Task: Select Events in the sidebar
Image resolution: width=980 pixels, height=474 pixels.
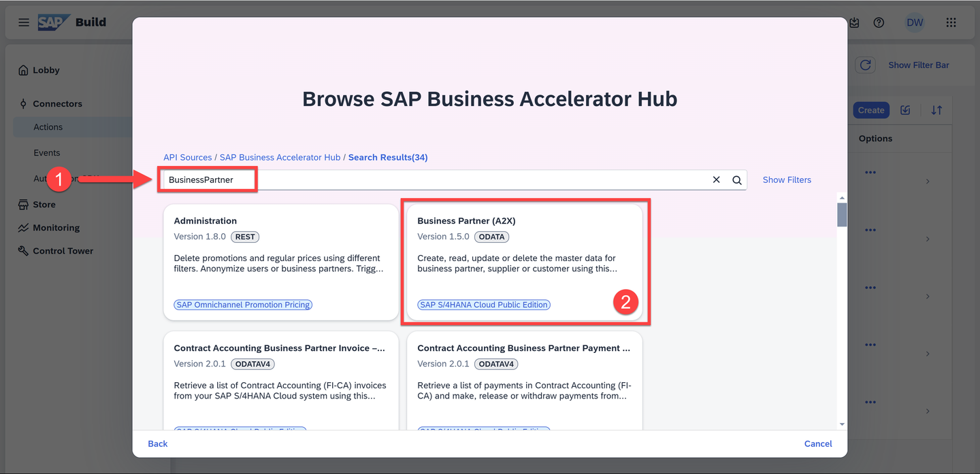Action: click(x=47, y=153)
